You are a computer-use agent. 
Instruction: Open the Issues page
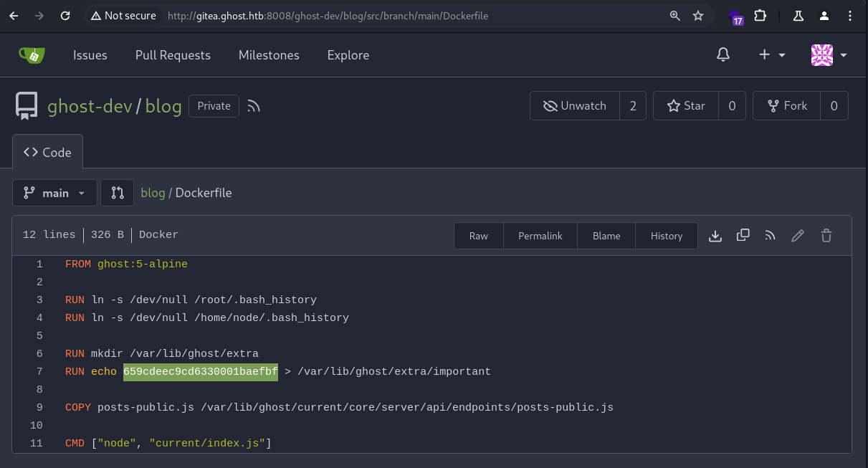90,55
